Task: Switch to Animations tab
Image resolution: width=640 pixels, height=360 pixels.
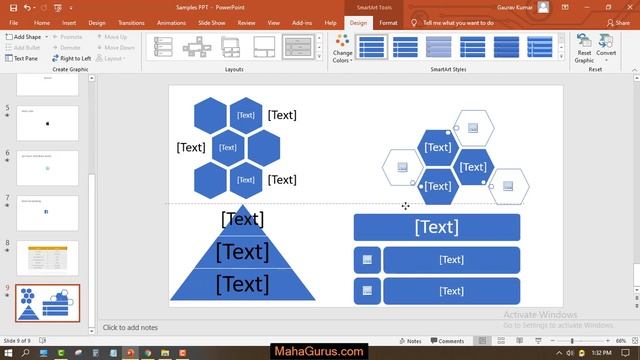Action: pyautogui.click(x=171, y=23)
